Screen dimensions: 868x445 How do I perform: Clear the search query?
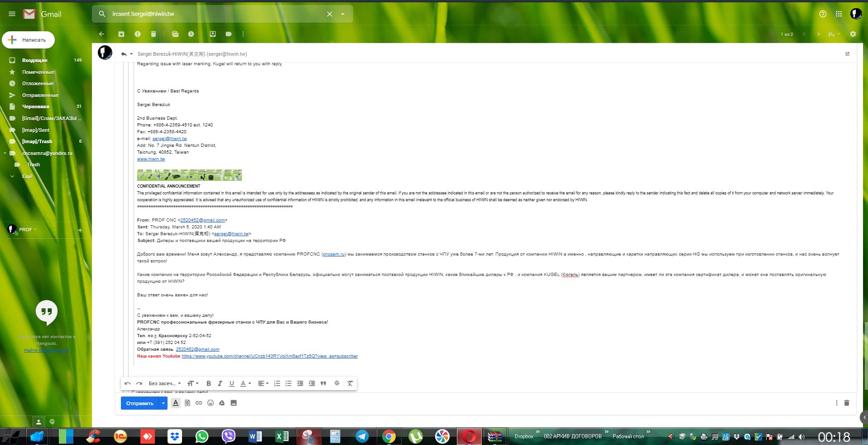pos(330,14)
